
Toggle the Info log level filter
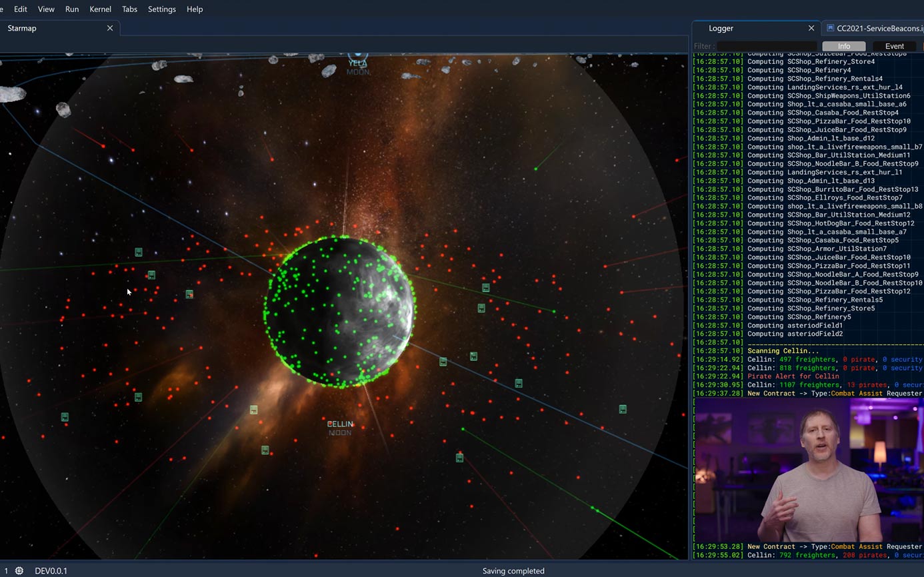[x=844, y=46]
